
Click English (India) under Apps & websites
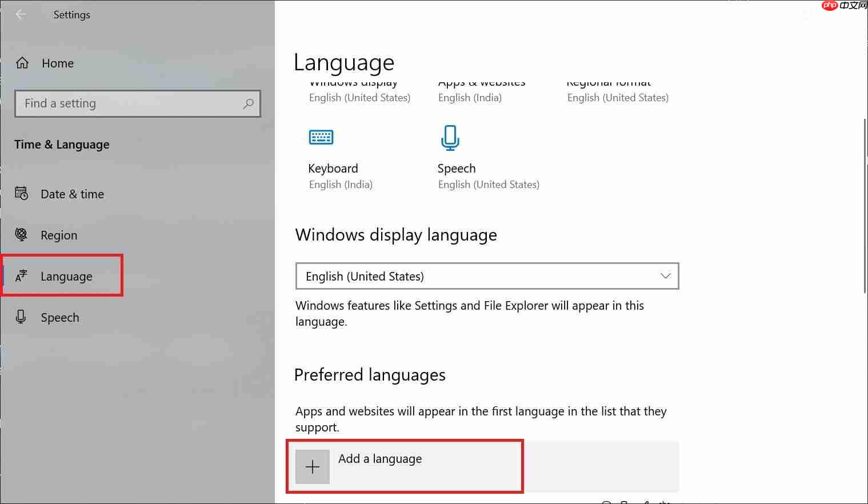[470, 98]
